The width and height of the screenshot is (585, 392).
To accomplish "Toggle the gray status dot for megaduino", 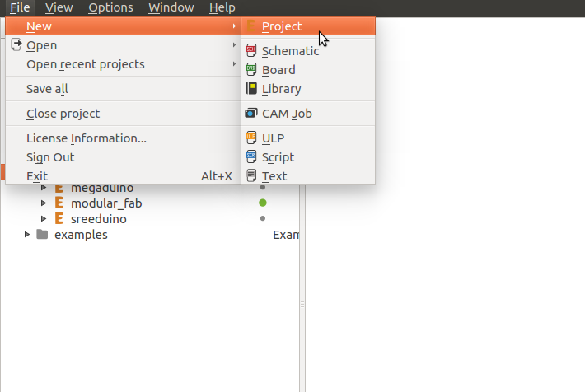I will pyautogui.click(x=263, y=187).
